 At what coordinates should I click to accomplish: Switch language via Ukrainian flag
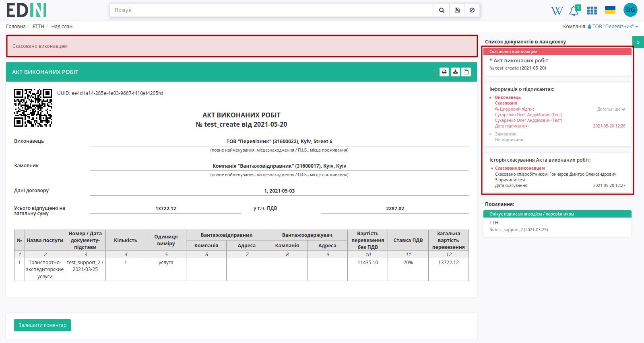tap(610, 10)
